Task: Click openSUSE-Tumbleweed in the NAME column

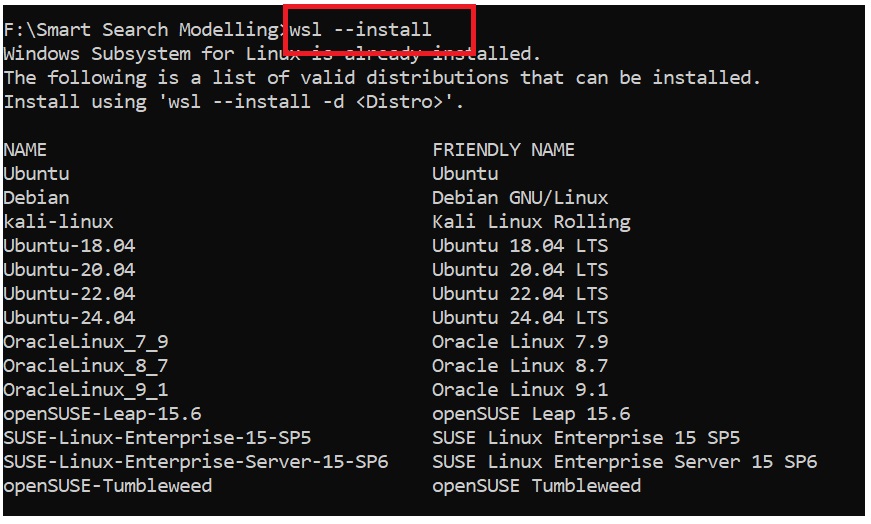Action: point(107,485)
